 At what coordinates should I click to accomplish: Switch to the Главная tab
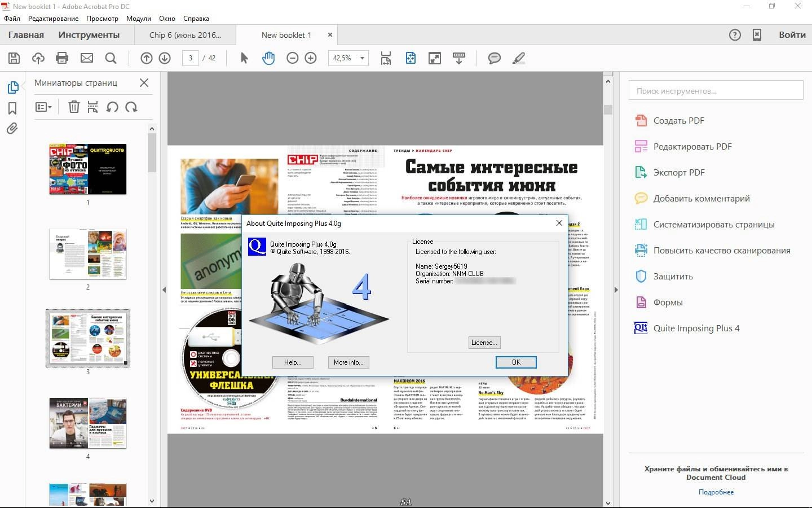click(x=26, y=35)
